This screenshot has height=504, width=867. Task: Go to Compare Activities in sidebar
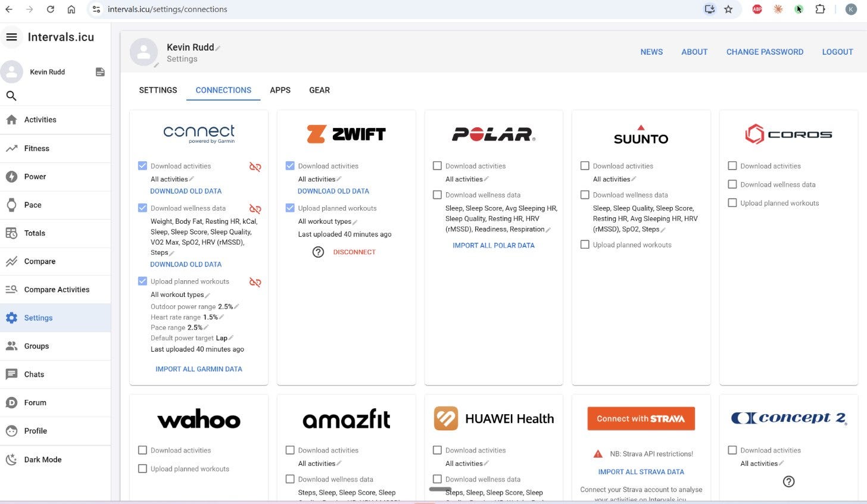pos(55,290)
